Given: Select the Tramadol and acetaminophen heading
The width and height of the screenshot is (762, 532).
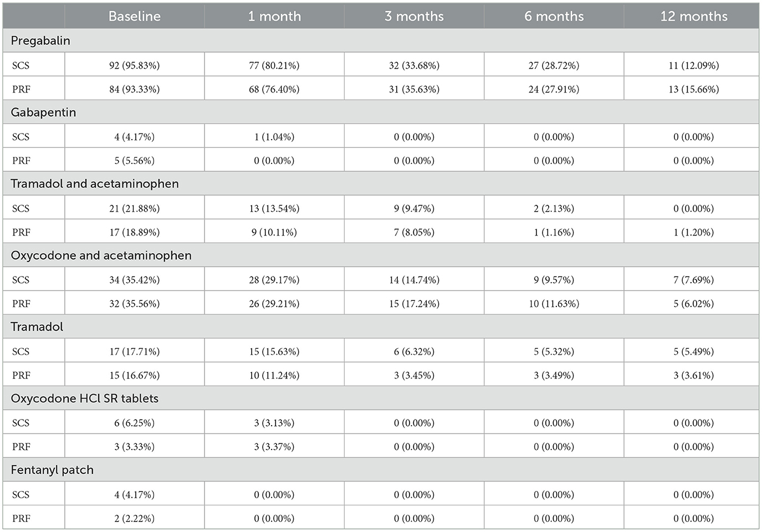Looking at the screenshot, I should [95, 183].
